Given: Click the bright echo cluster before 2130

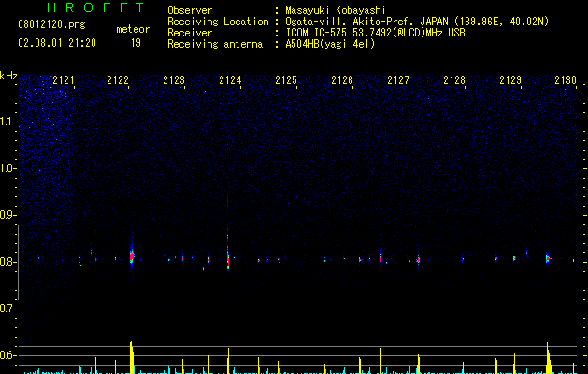Looking at the screenshot, I should pos(549,258).
